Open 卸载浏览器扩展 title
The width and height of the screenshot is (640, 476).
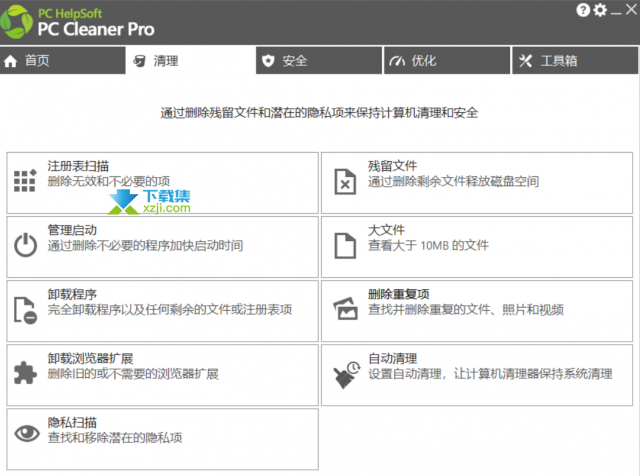point(90,358)
